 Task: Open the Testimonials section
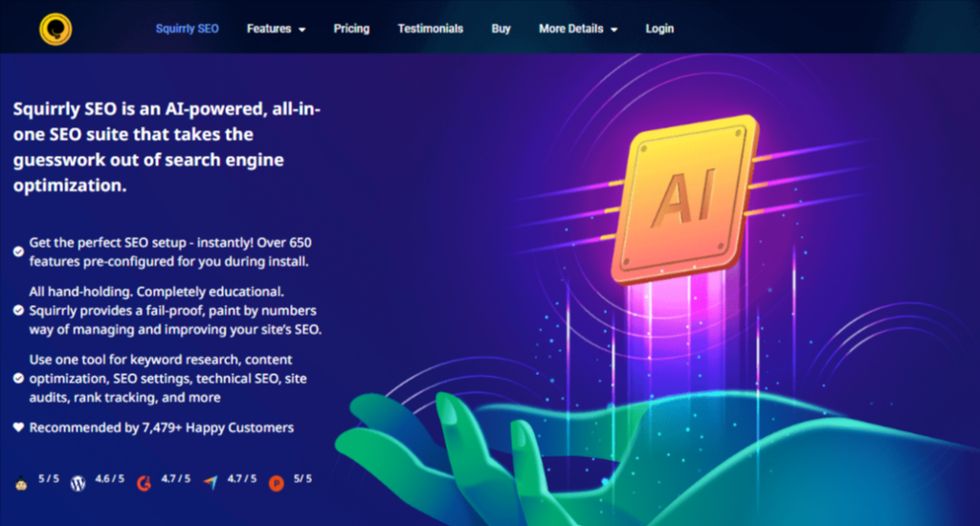(x=430, y=29)
